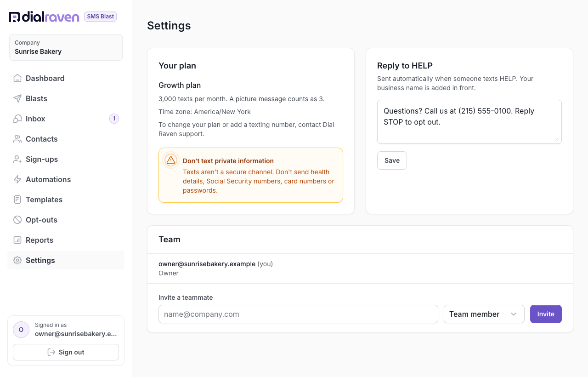The width and height of the screenshot is (588, 377).
Task: Click the Blasts paper plane icon
Action: coord(17,98)
